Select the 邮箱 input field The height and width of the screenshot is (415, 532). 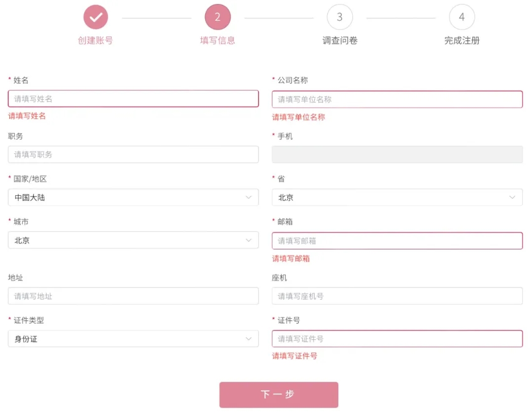coord(397,241)
